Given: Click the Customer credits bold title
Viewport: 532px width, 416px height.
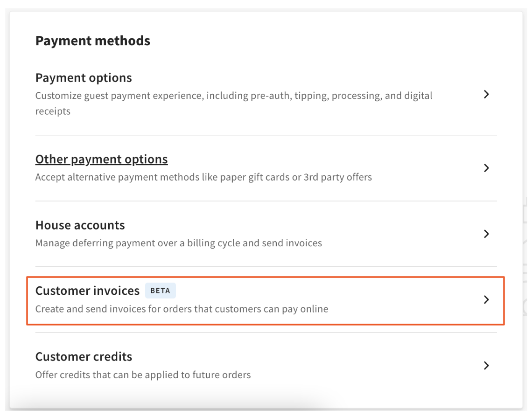Looking at the screenshot, I should [x=84, y=356].
